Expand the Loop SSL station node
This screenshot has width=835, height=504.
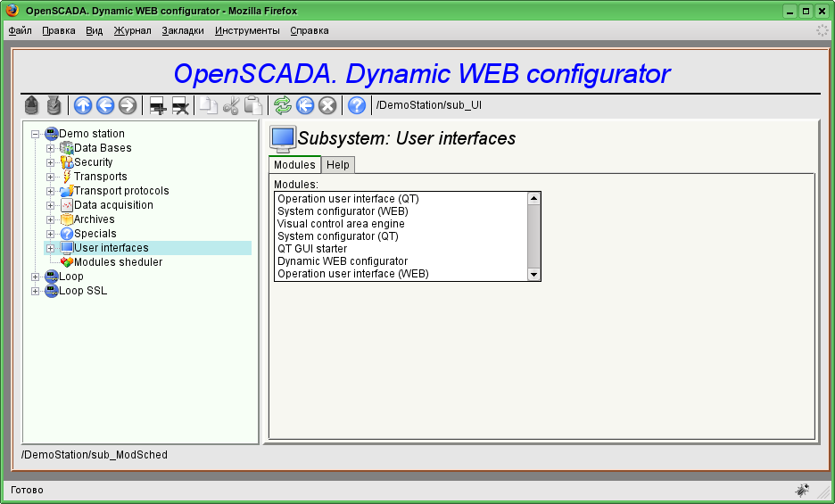pos(35,291)
